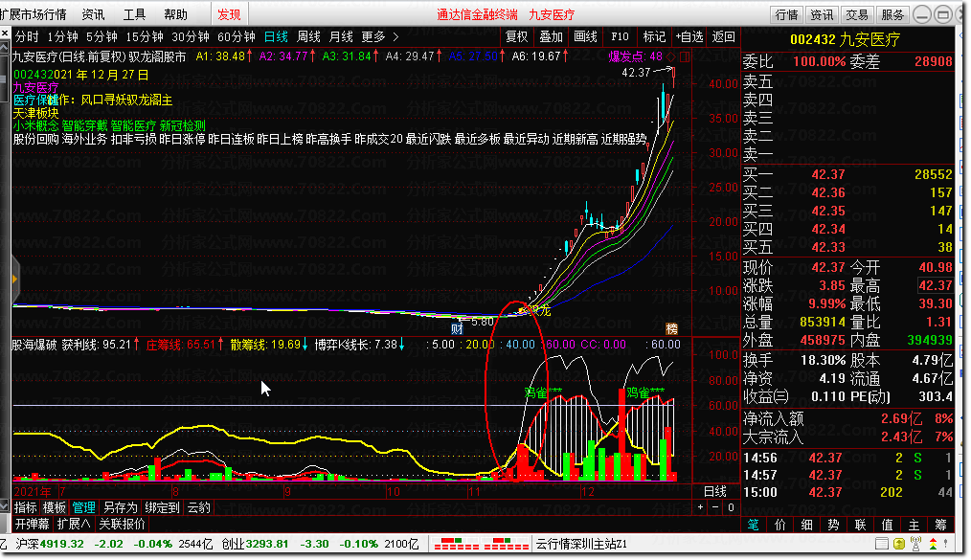The height and width of the screenshot is (560, 971).
Task: Click the yellow upload icon in status bar
Action: [898, 544]
